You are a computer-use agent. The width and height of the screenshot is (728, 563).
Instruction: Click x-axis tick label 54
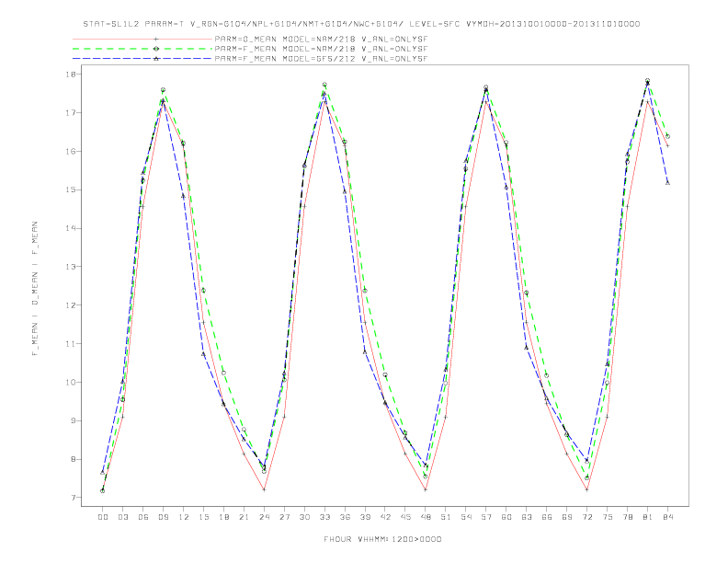(x=466, y=517)
